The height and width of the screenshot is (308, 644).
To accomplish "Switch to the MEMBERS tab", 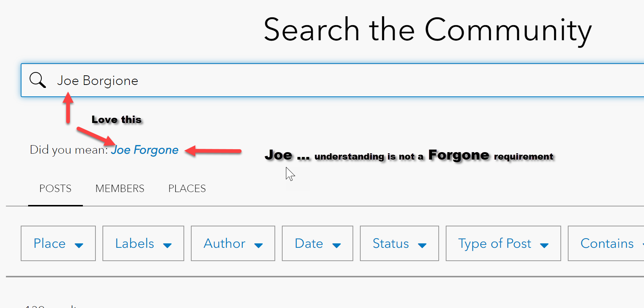I will point(119,188).
